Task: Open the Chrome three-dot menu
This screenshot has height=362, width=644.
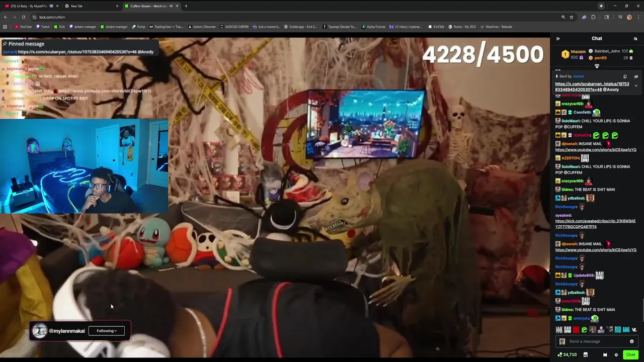Action: [x=638, y=17]
